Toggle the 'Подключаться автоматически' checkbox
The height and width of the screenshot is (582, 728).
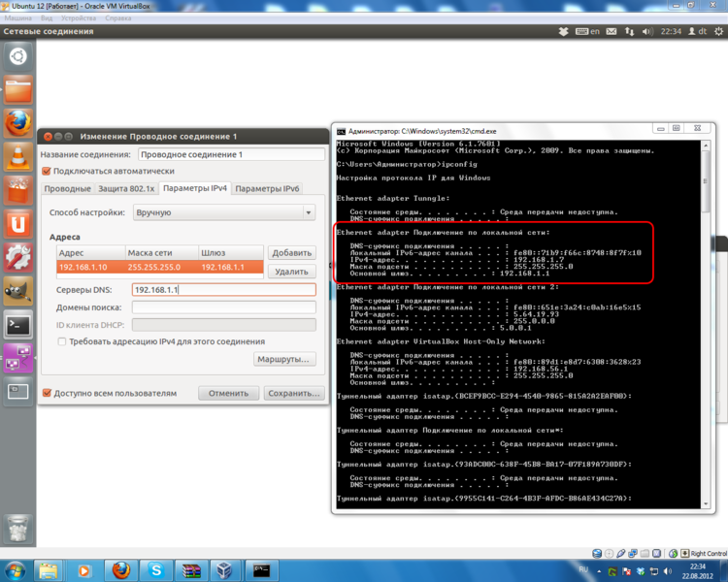pos(46,171)
